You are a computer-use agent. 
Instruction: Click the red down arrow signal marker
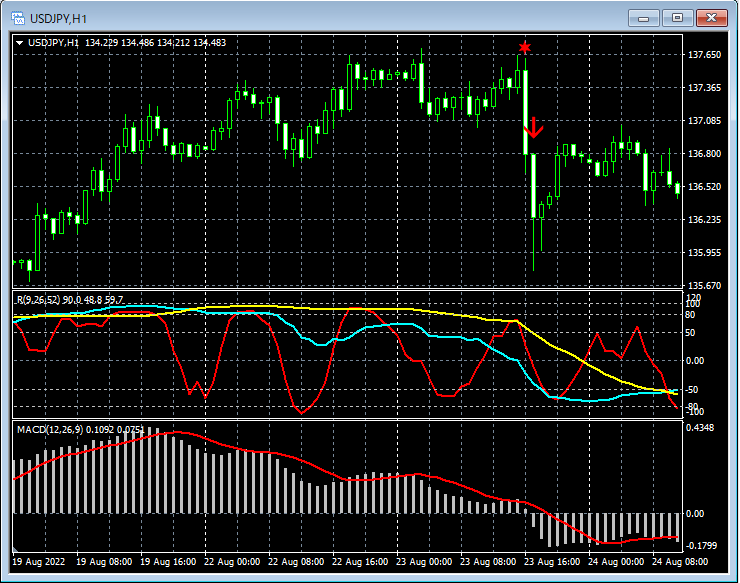coord(533,127)
